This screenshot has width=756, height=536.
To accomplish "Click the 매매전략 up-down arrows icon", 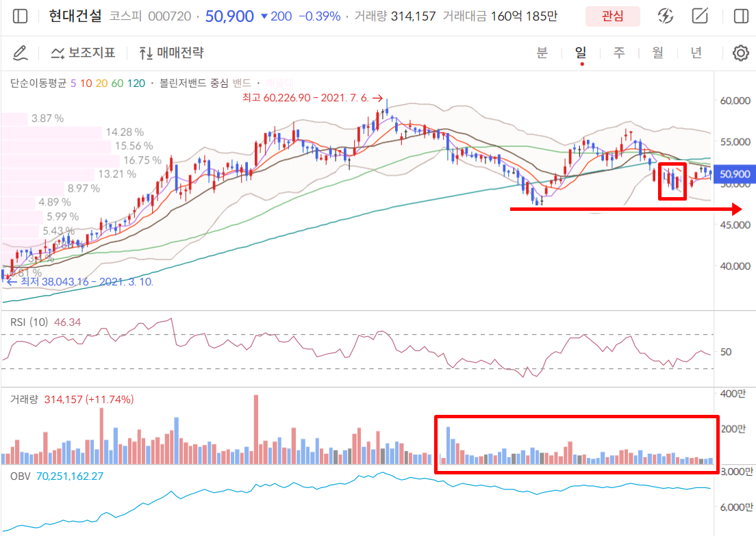I will point(145,53).
